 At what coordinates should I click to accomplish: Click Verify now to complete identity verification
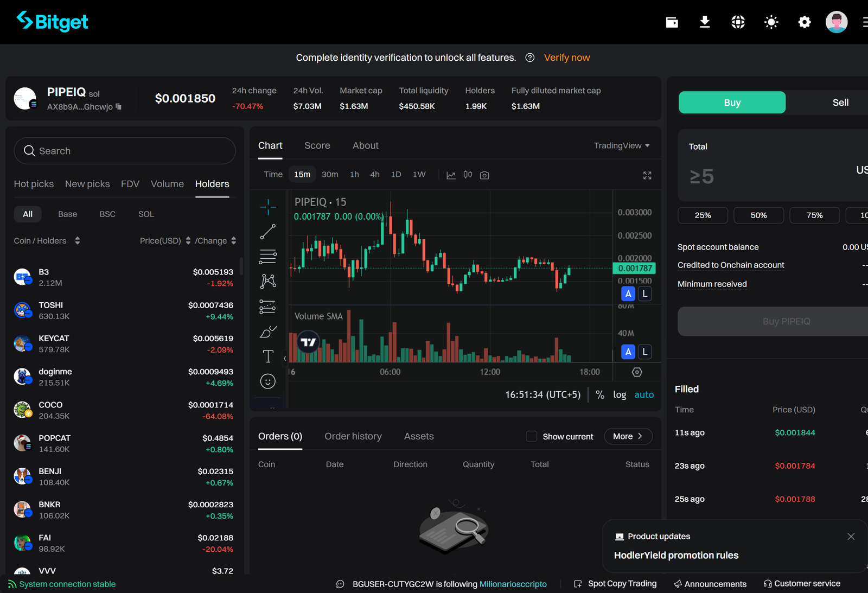pos(566,58)
